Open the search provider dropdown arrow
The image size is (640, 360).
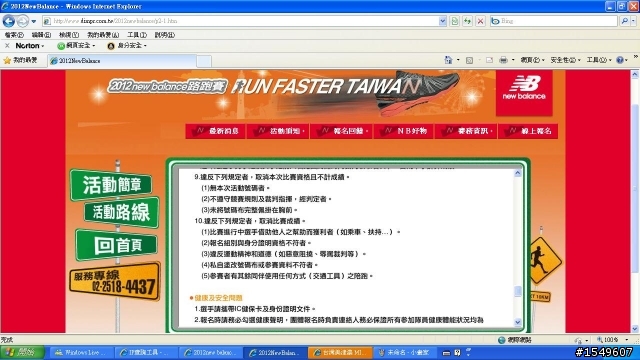[634, 21]
